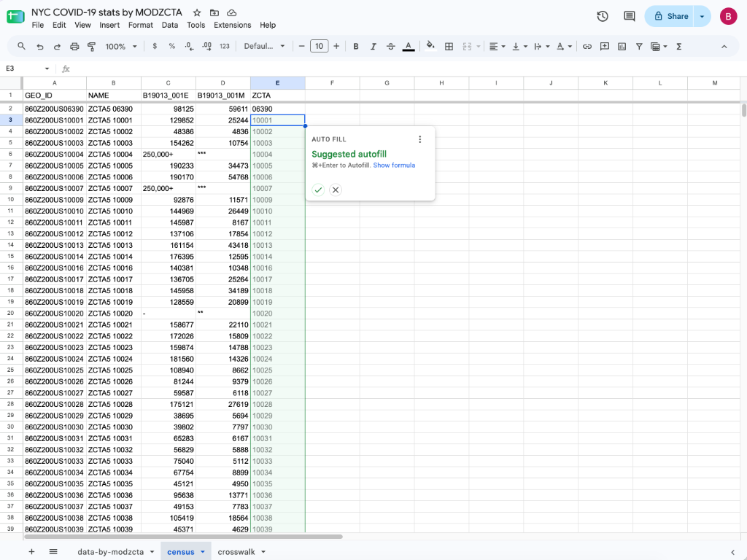Screen dimensions: 747x560
Task: Open the Edit menu
Action: click(59, 25)
